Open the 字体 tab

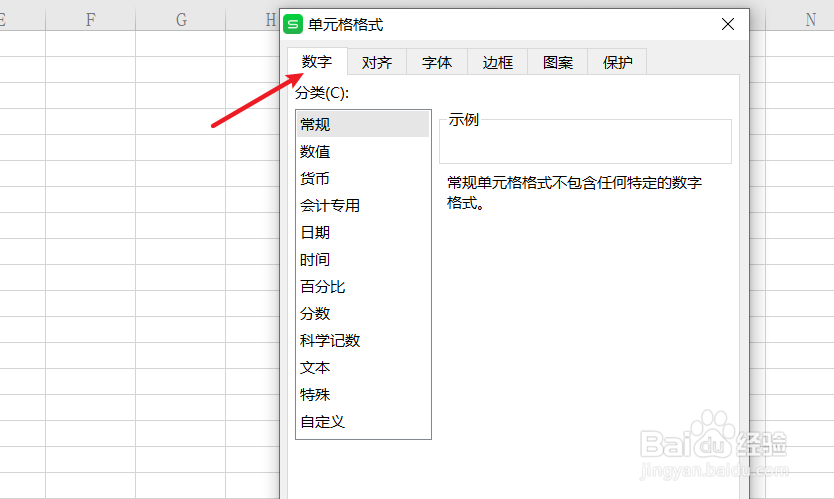tap(437, 62)
